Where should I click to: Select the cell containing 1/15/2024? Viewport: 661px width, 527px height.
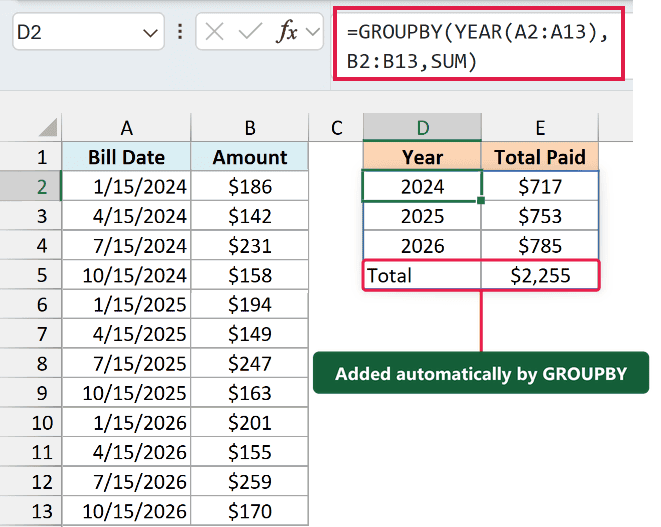pos(126,186)
